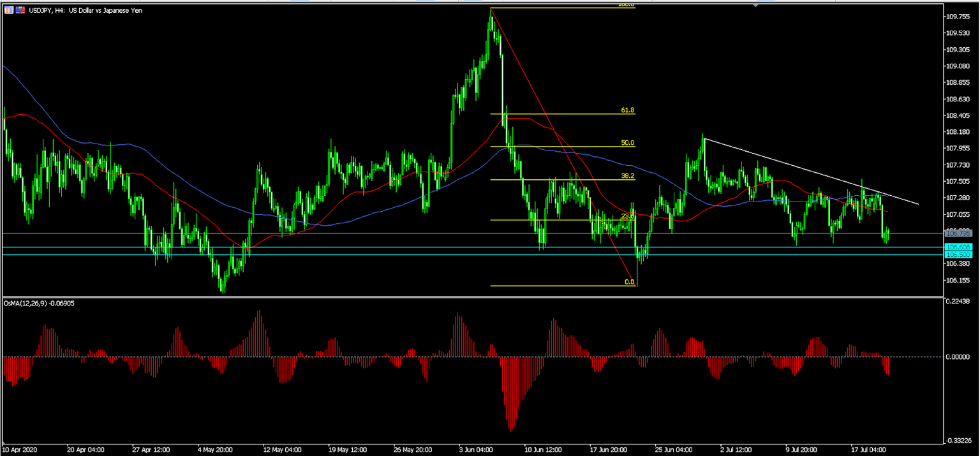Screen dimensions: 980x456
Task: Click the cyan 106.606 price label on axis
Action: 958,247
